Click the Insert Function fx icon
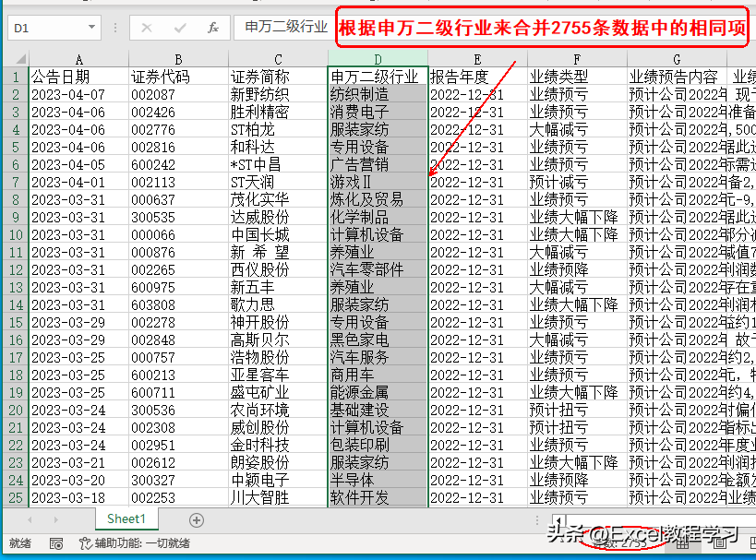This screenshot has height=560, width=756. click(212, 28)
